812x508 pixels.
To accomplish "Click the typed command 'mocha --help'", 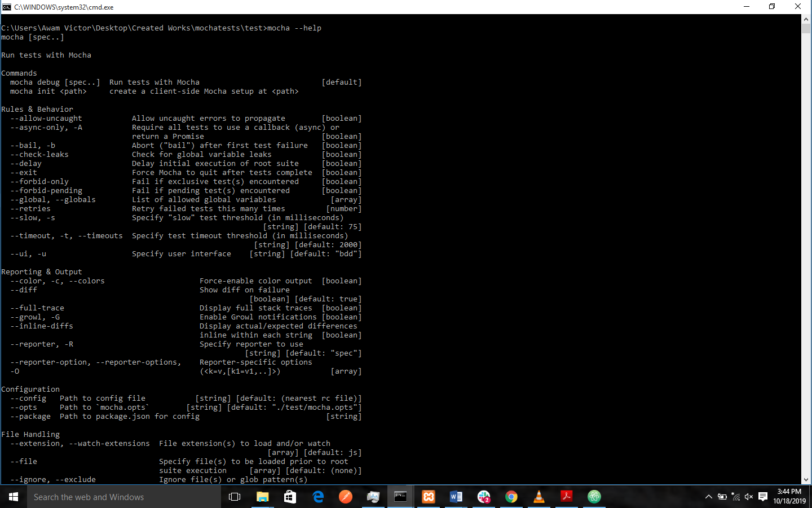I will pos(294,28).
